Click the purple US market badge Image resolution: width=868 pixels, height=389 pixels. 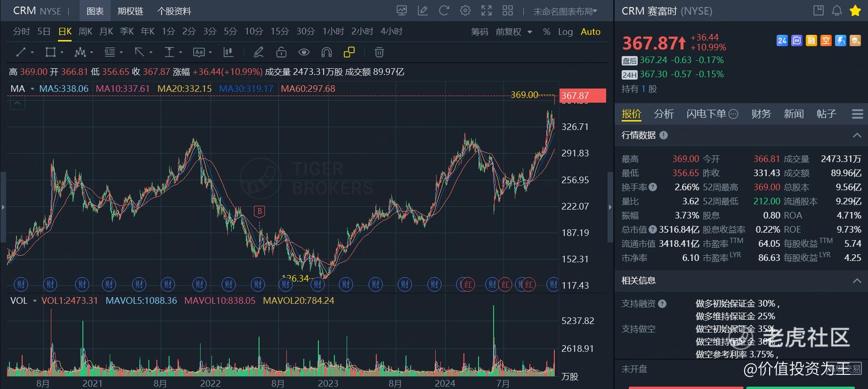(797, 41)
